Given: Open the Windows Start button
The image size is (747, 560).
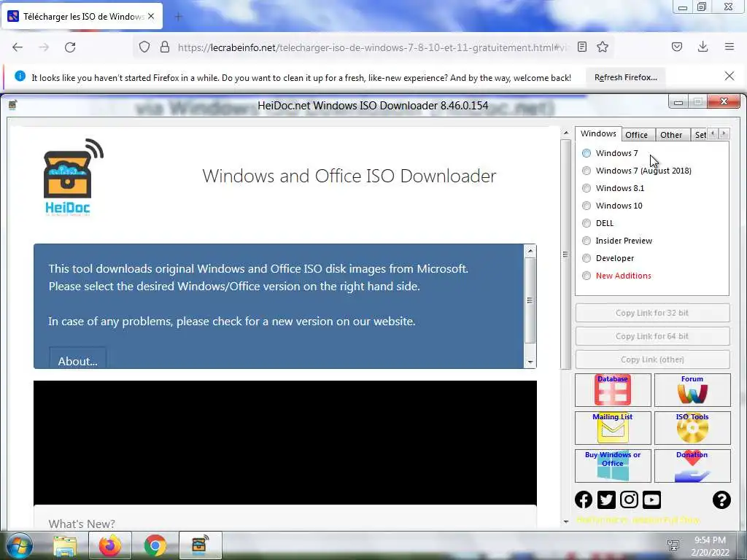Looking at the screenshot, I should coord(19,545).
